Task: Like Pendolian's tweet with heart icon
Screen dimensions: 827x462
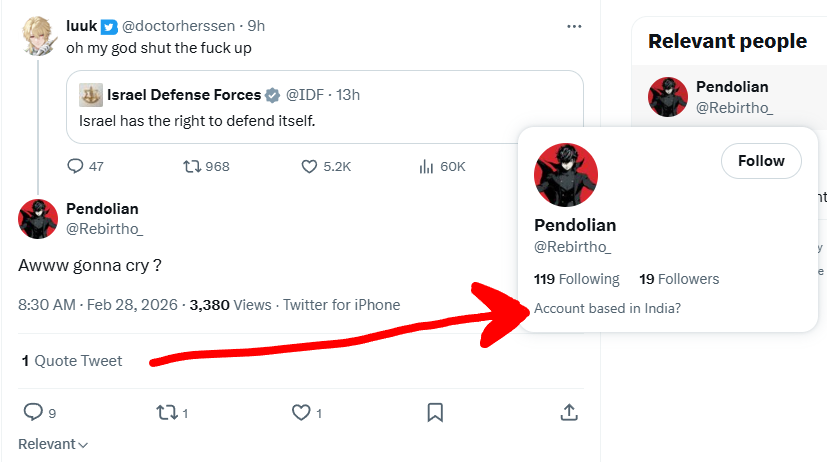Action: [x=300, y=411]
